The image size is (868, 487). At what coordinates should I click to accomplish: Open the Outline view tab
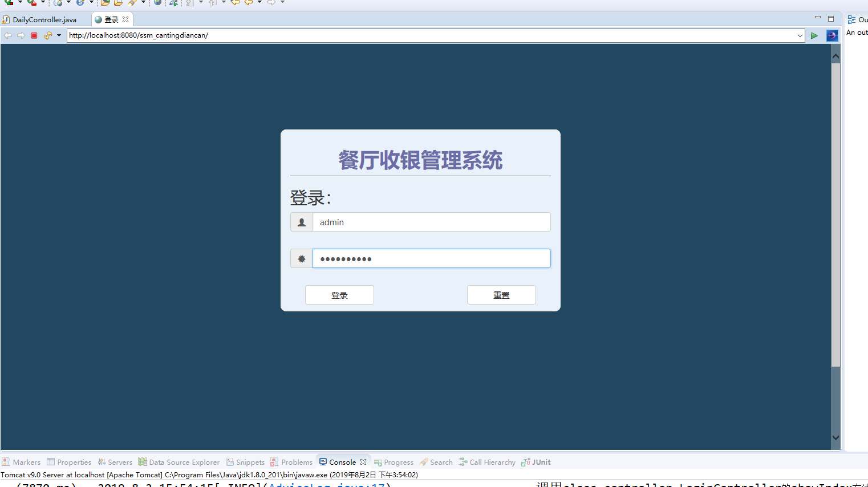click(858, 19)
